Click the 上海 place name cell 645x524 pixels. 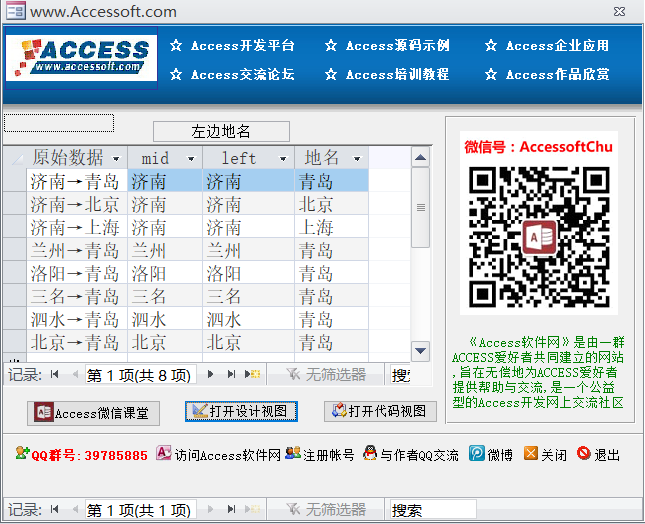(x=331, y=227)
